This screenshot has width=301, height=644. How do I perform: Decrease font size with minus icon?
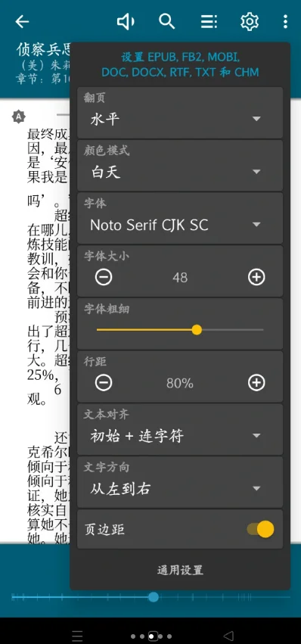point(104,278)
